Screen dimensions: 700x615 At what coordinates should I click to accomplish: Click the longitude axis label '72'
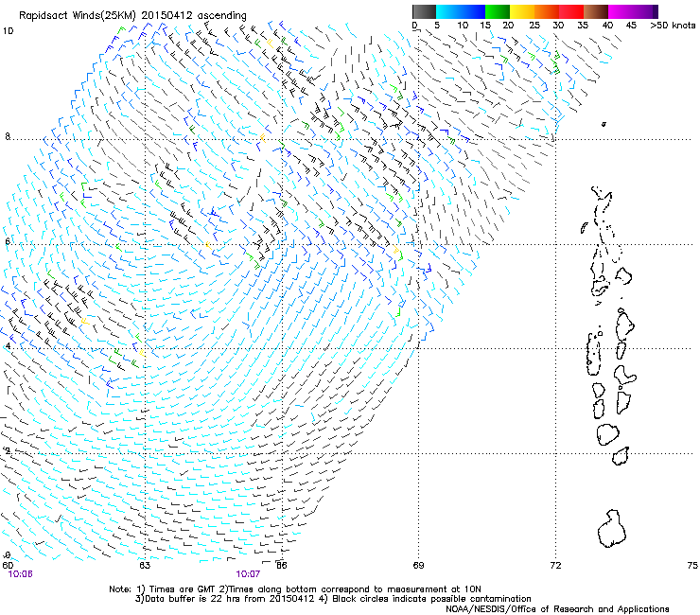pyautogui.click(x=555, y=565)
